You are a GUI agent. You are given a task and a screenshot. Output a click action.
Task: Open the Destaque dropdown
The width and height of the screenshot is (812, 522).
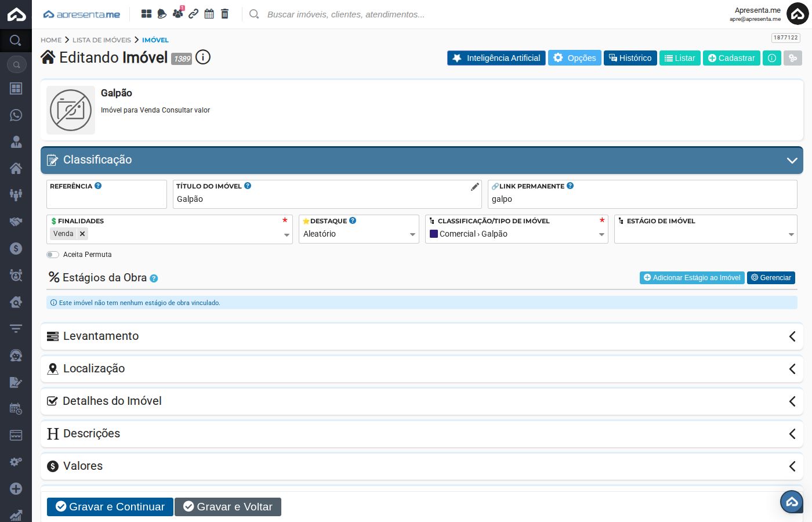click(358, 234)
